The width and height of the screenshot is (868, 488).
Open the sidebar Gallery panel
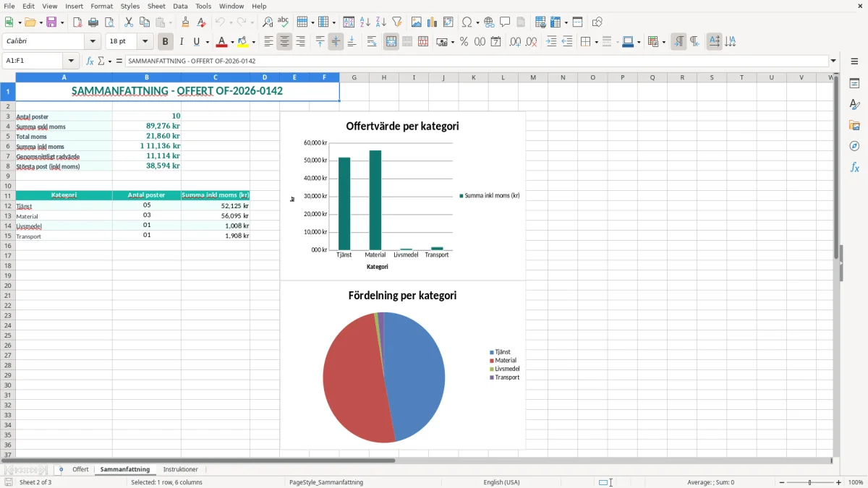[x=854, y=125]
